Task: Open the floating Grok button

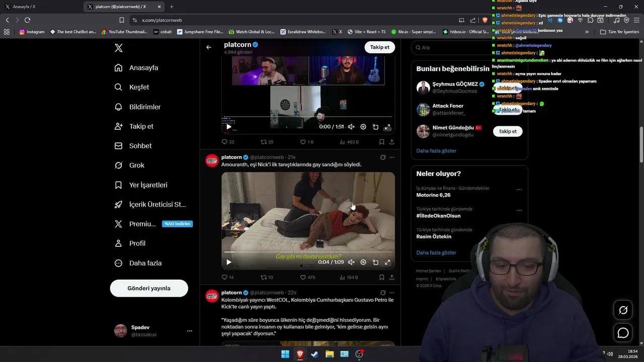Action: pos(623,310)
